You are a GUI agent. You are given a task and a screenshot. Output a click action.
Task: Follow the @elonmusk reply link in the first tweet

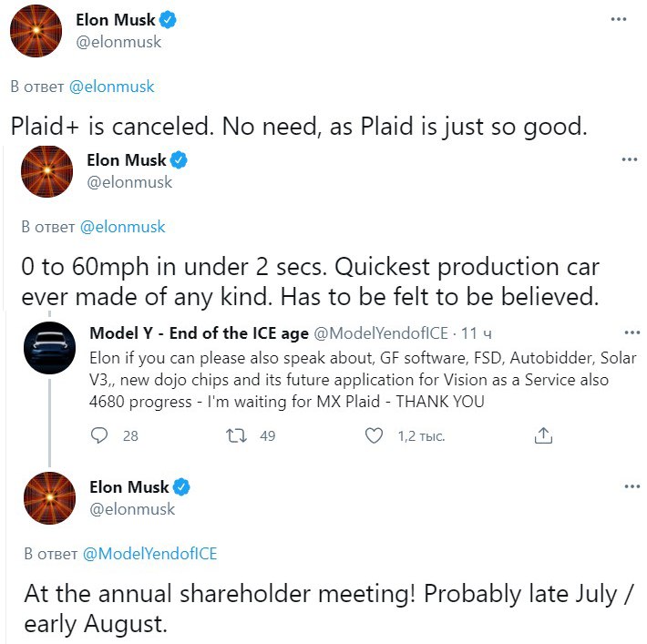tap(111, 87)
